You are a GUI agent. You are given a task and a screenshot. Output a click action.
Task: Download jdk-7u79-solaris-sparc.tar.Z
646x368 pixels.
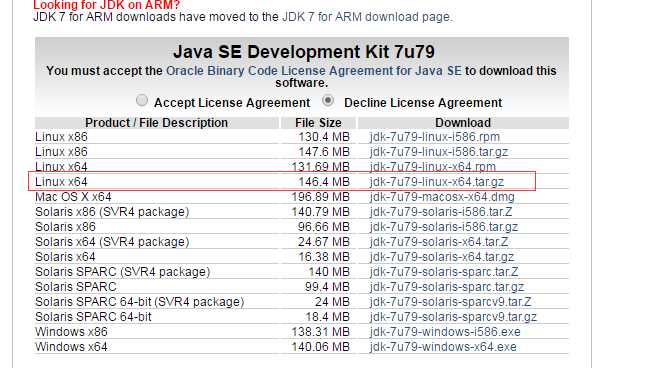tap(444, 272)
